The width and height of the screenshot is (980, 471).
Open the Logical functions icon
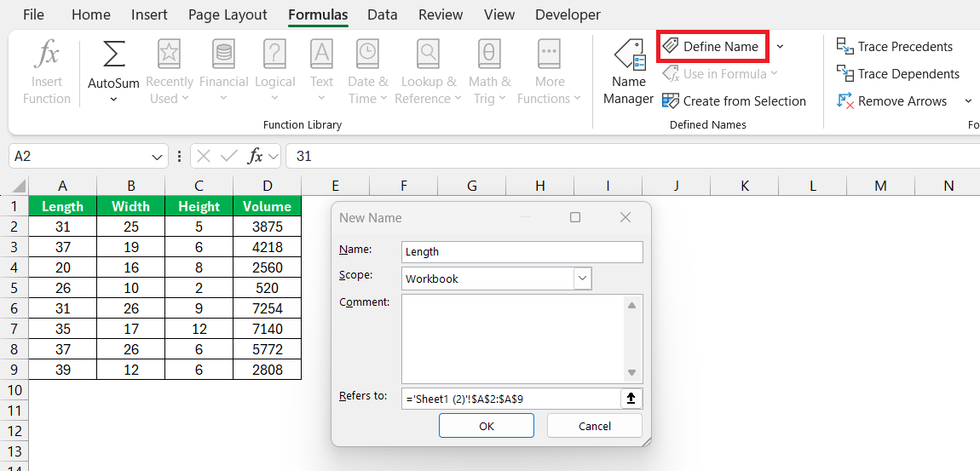[x=274, y=55]
